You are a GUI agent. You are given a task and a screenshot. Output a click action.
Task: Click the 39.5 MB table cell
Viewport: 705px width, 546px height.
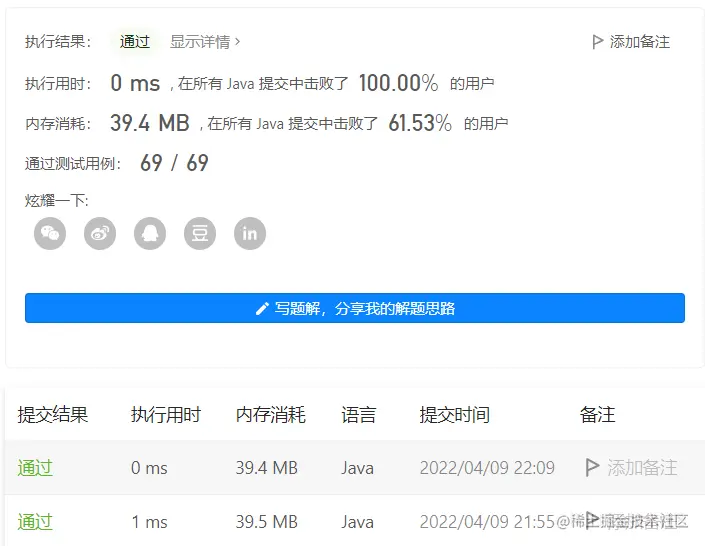267,522
